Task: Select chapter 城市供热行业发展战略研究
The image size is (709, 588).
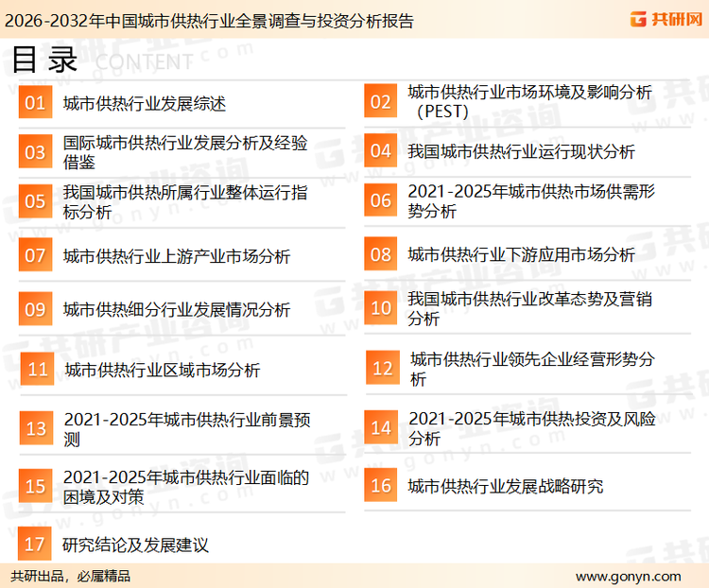Action: click(506, 486)
